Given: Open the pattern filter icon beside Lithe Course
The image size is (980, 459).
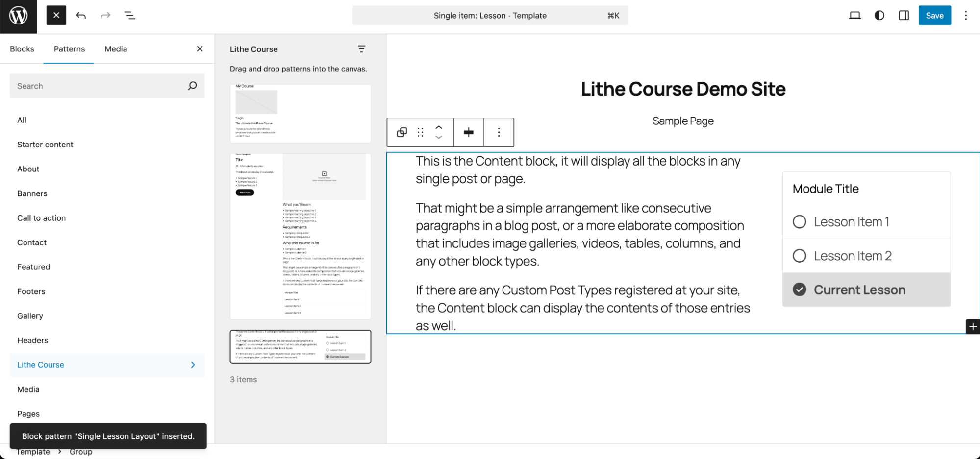Looking at the screenshot, I should pyautogui.click(x=362, y=49).
